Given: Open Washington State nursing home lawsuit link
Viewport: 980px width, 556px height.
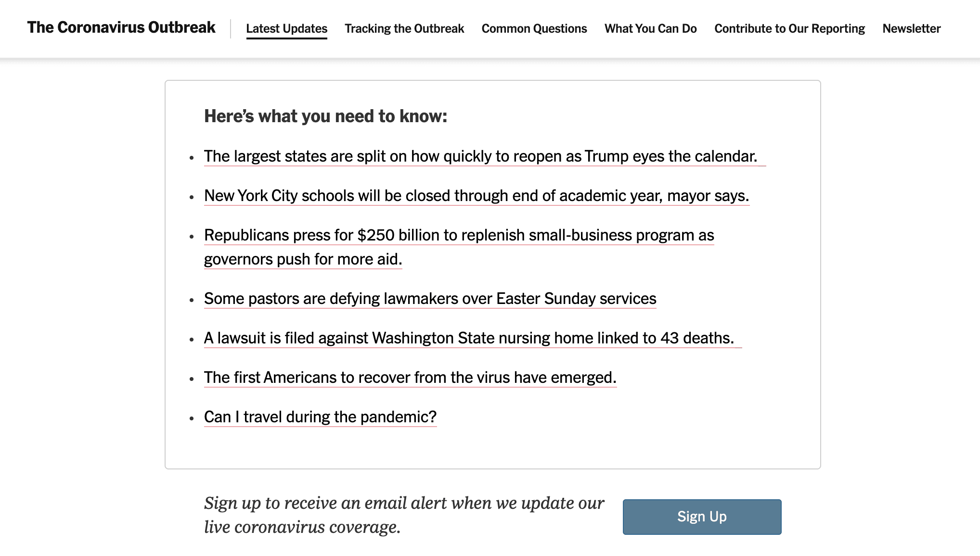Looking at the screenshot, I should coord(468,338).
